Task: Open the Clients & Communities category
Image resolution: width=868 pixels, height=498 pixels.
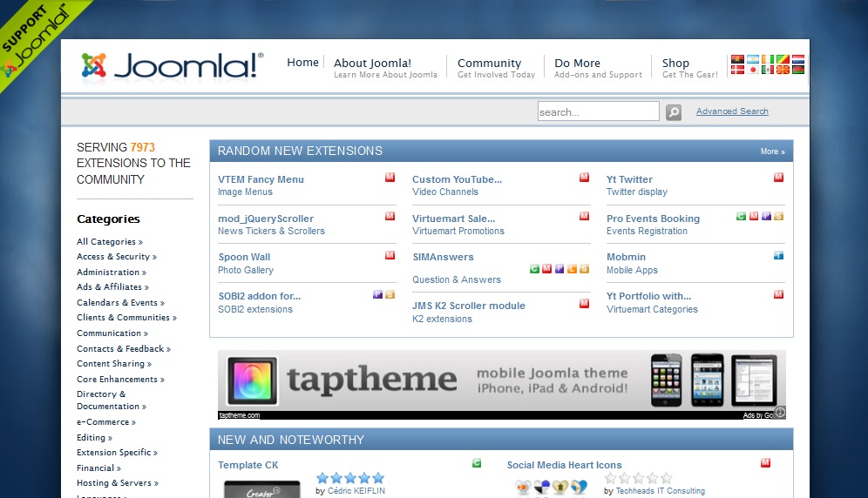Action: (126, 318)
